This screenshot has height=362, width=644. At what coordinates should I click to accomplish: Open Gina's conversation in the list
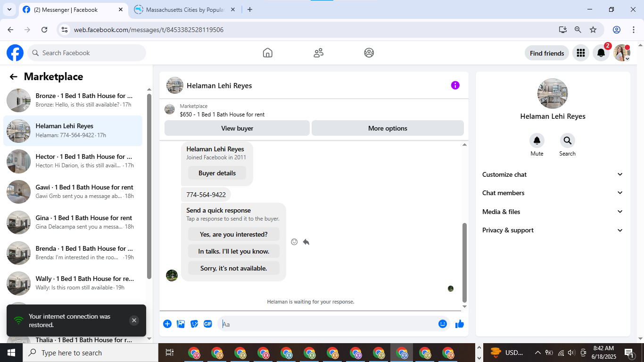pos(73,222)
